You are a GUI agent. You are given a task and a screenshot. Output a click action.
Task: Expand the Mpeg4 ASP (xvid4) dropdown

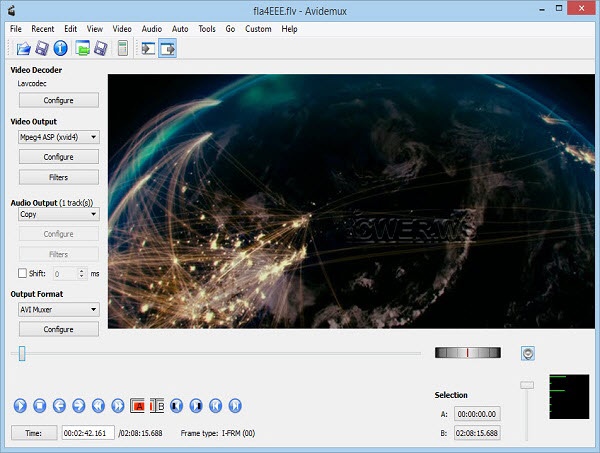click(x=58, y=137)
